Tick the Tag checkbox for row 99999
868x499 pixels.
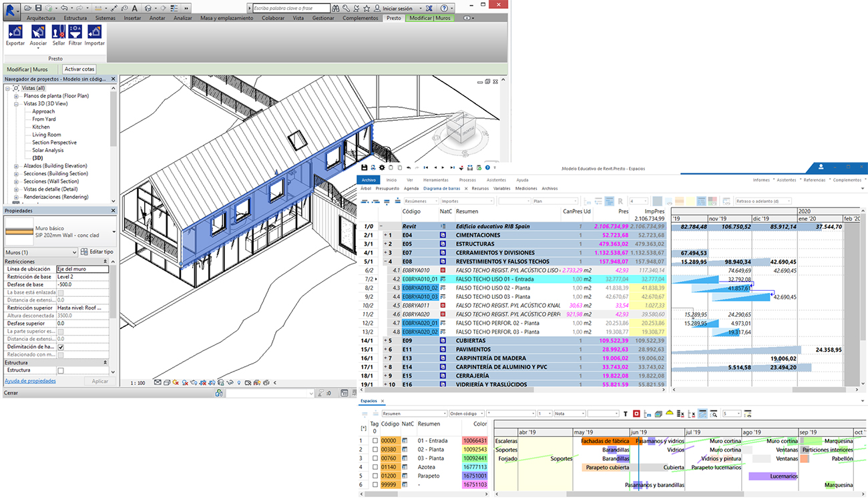click(x=375, y=484)
